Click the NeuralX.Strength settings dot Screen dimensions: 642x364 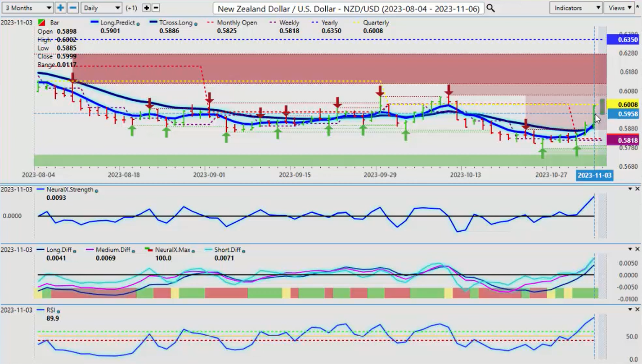[x=96, y=190]
